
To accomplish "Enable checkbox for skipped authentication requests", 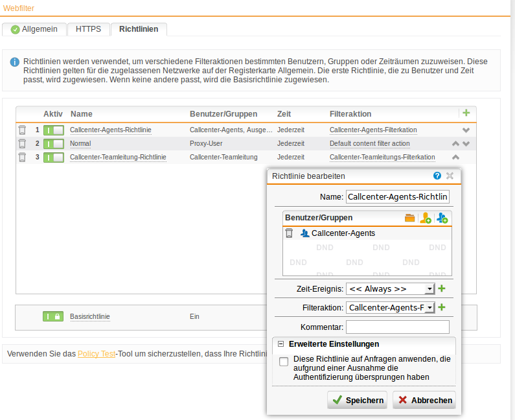I will (284, 362).
